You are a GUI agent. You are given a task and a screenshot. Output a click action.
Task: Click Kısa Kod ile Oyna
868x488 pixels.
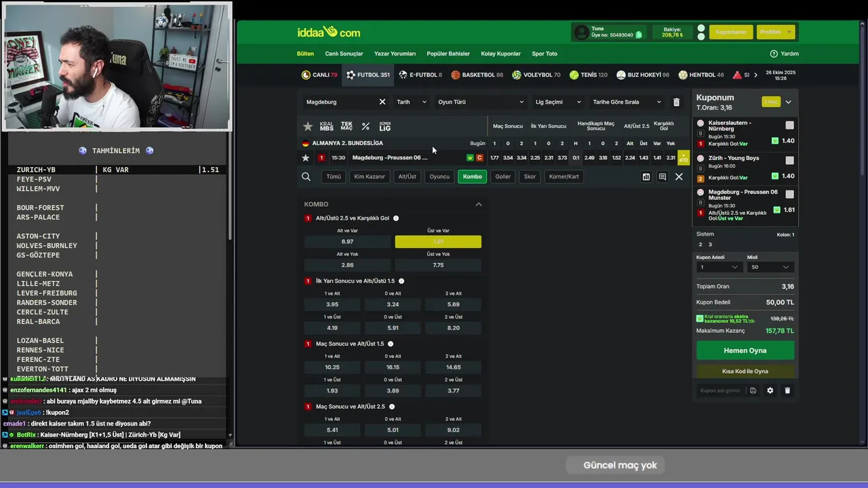pos(745,371)
